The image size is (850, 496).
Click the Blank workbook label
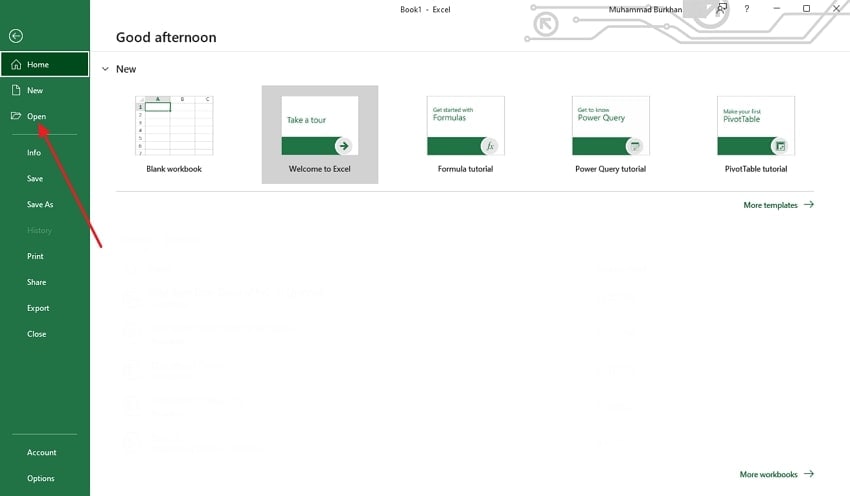pyautogui.click(x=174, y=169)
